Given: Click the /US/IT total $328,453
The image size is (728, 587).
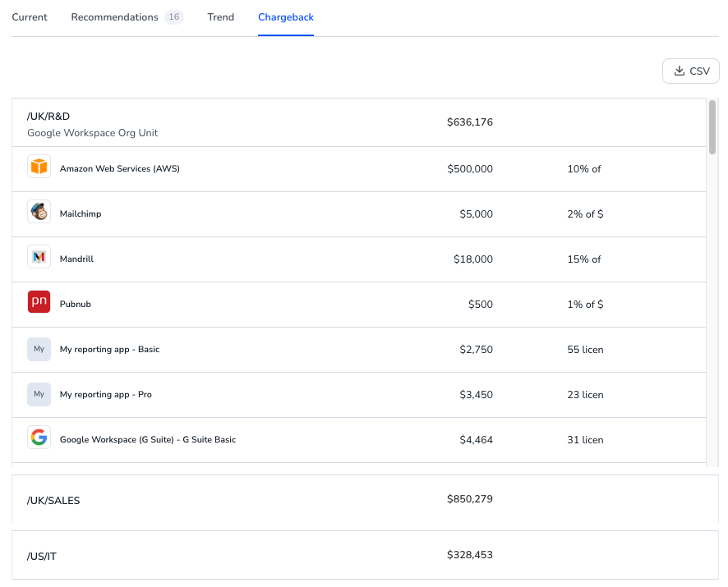Looking at the screenshot, I should [x=470, y=554].
